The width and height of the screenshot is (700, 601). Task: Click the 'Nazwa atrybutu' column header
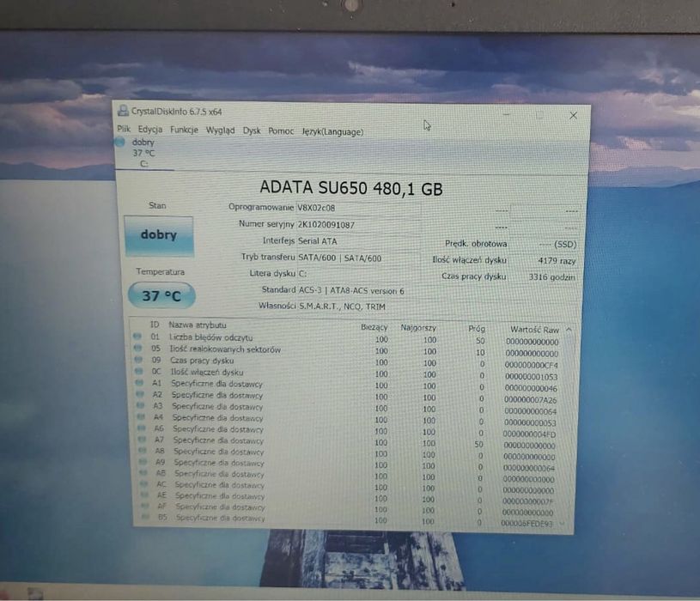[198, 325]
